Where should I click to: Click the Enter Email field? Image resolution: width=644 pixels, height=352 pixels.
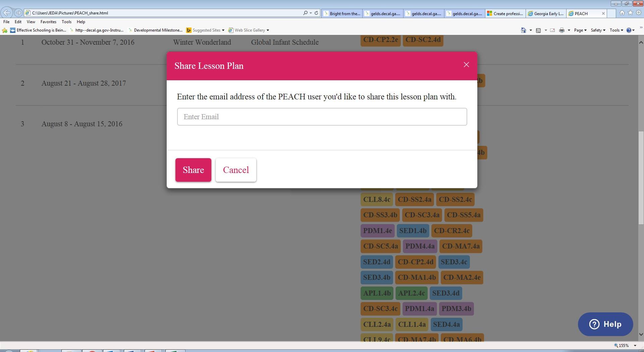tap(322, 117)
